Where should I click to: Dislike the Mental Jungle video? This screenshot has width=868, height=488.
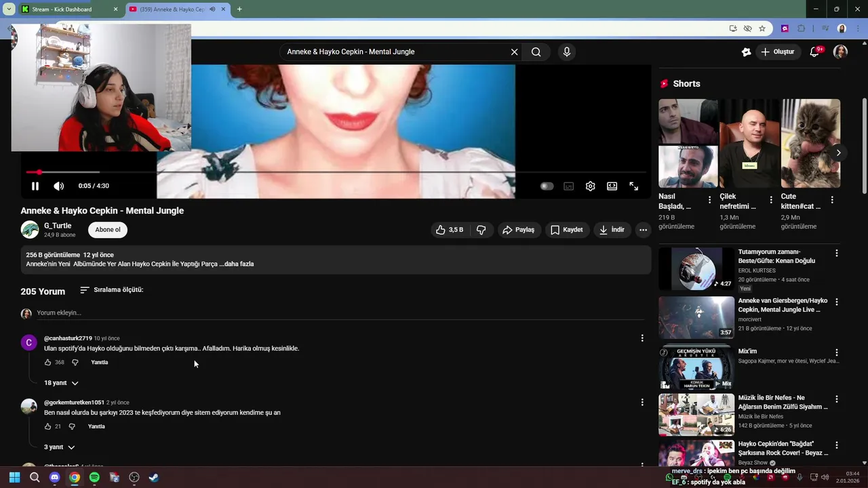tap(481, 230)
